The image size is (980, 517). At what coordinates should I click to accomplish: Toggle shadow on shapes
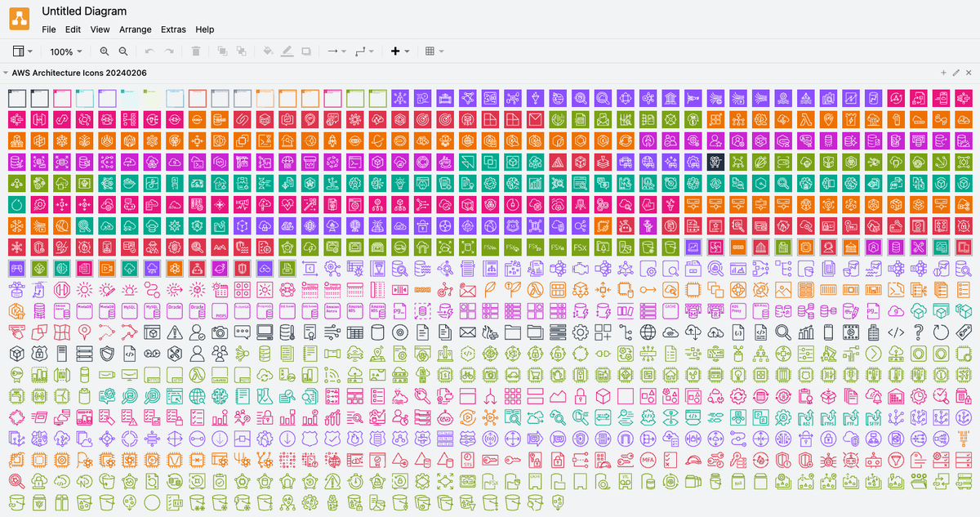tap(306, 51)
